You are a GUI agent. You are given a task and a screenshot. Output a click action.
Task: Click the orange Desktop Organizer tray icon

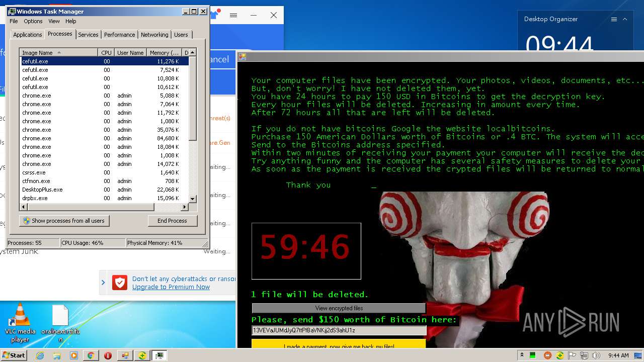click(548, 355)
